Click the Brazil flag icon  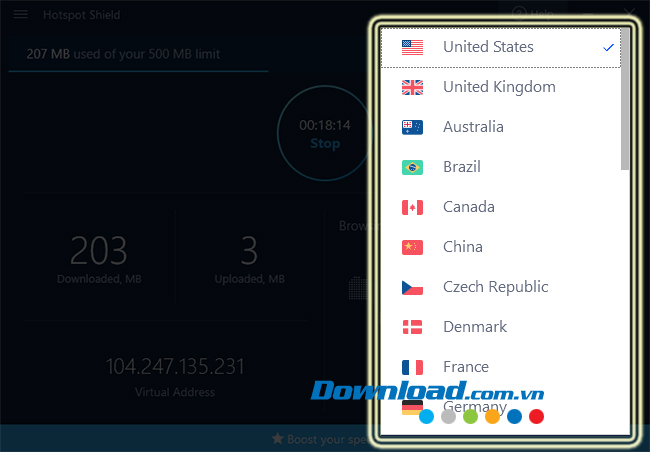pos(412,167)
